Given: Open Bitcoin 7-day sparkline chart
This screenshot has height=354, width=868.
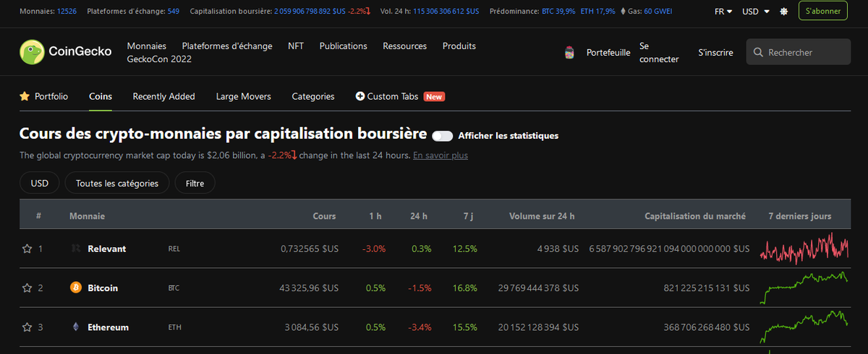Looking at the screenshot, I should click(x=804, y=287).
